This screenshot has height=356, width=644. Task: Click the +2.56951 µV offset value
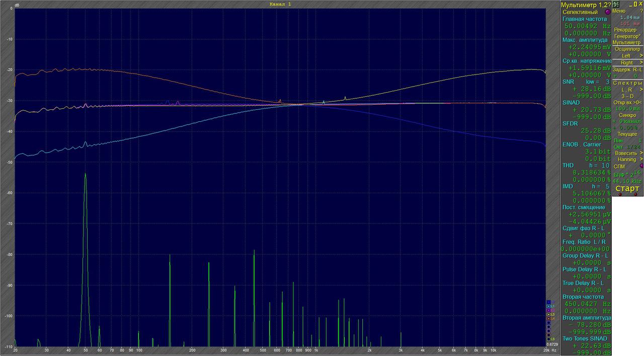589,215
